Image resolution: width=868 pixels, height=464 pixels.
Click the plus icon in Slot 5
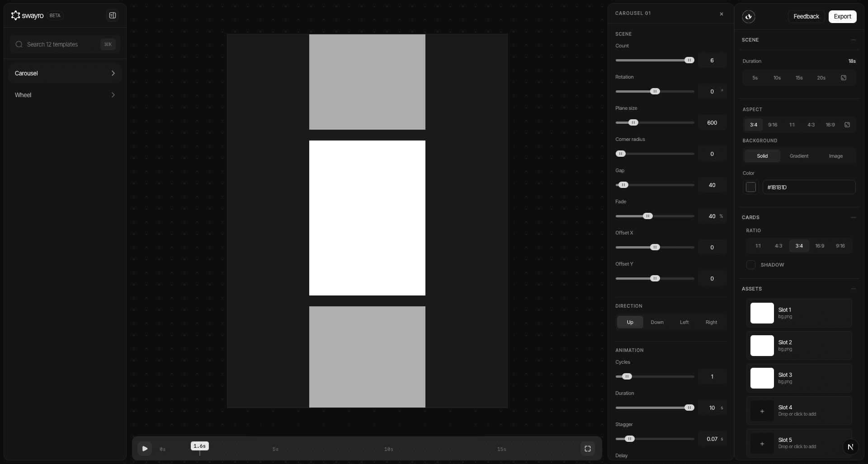(762, 444)
